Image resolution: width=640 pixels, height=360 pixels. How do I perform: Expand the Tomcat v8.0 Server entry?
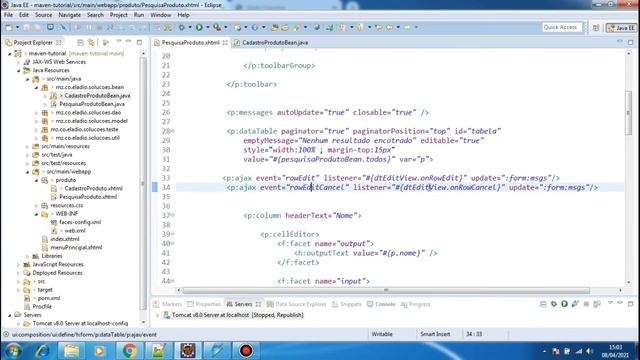coord(18,323)
